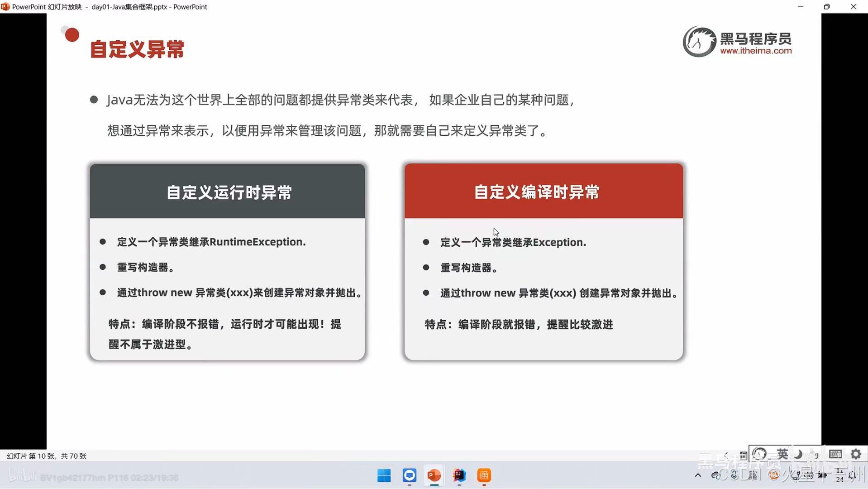Open the slide overview icon in slideshow toolbar
The image size is (868, 489).
click(x=743, y=455)
